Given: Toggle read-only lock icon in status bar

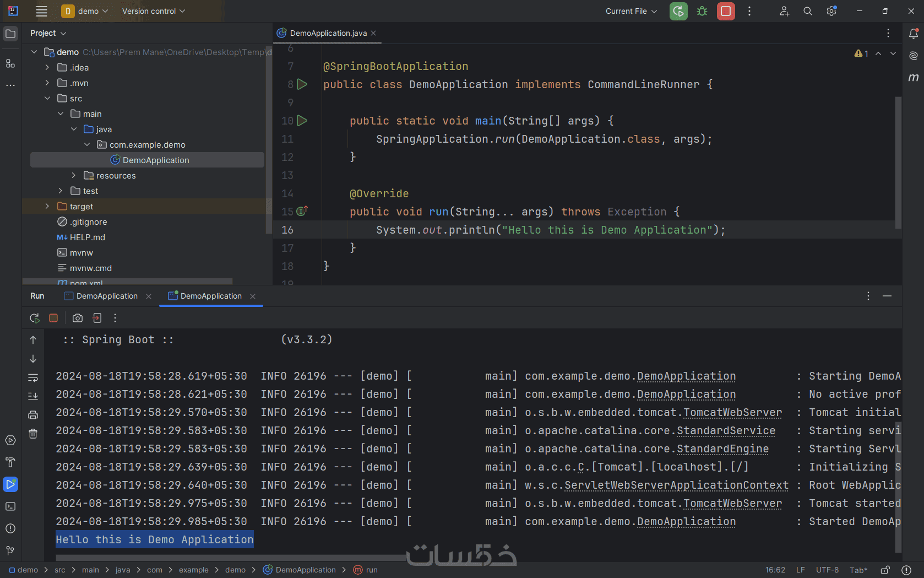Looking at the screenshot, I should (885, 570).
